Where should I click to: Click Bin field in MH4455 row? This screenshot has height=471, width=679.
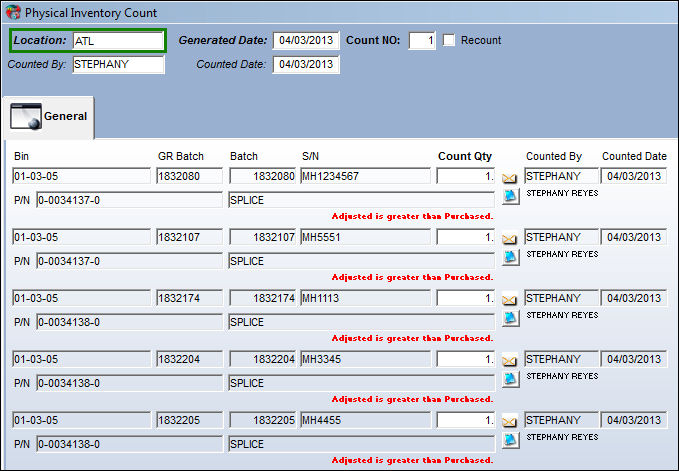click(81, 420)
